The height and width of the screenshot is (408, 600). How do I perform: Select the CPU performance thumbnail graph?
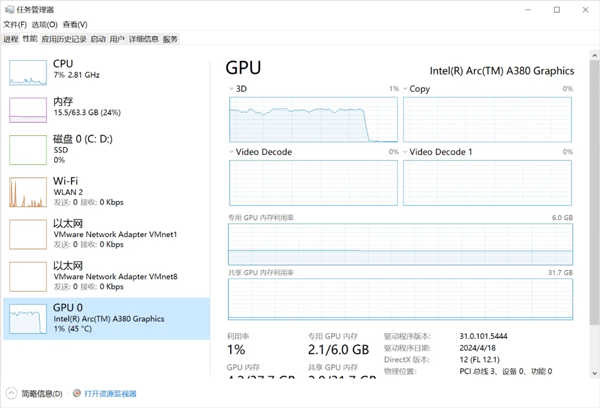(28, 71)
